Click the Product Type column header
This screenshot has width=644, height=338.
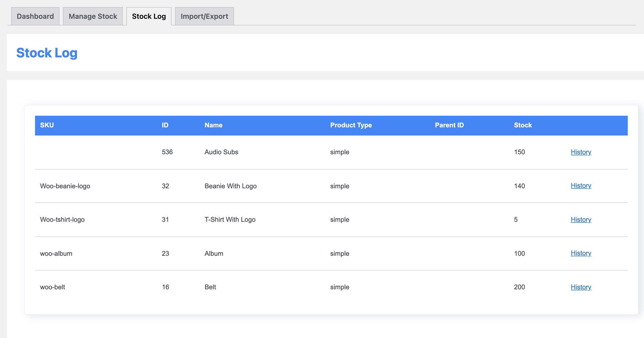(x=351, y=125)
